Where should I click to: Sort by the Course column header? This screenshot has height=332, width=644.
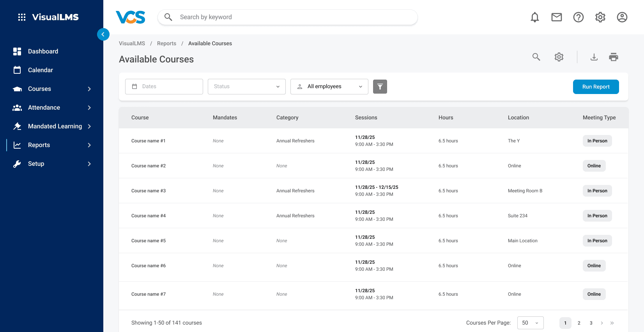pos(140,117)
